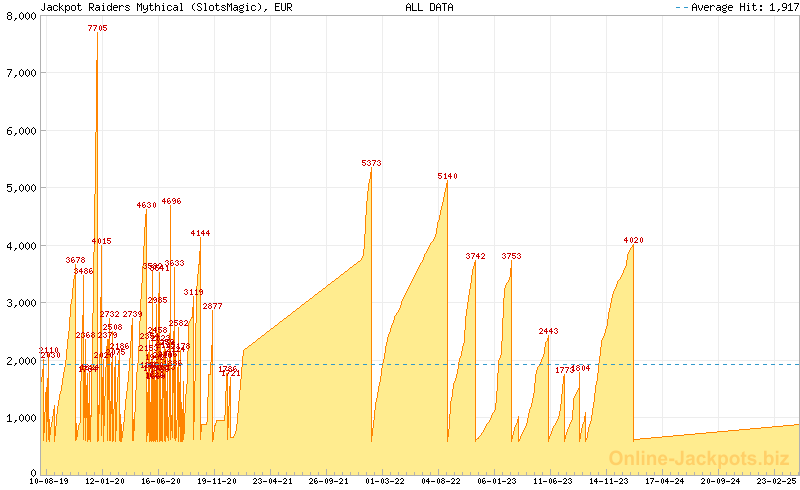Viewport: 800px width, 490px height.
Task: Click the 3753 data point label
Action: tap(511, 256)
